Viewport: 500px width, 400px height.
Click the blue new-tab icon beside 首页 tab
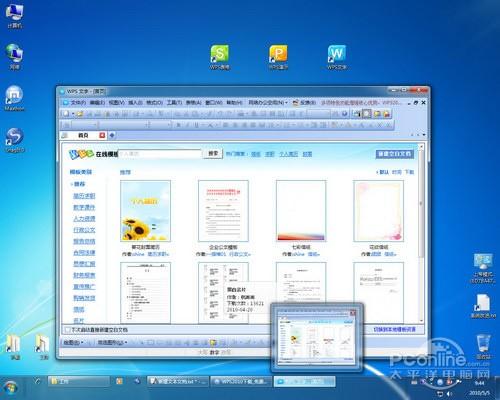[x=112, y=135]
